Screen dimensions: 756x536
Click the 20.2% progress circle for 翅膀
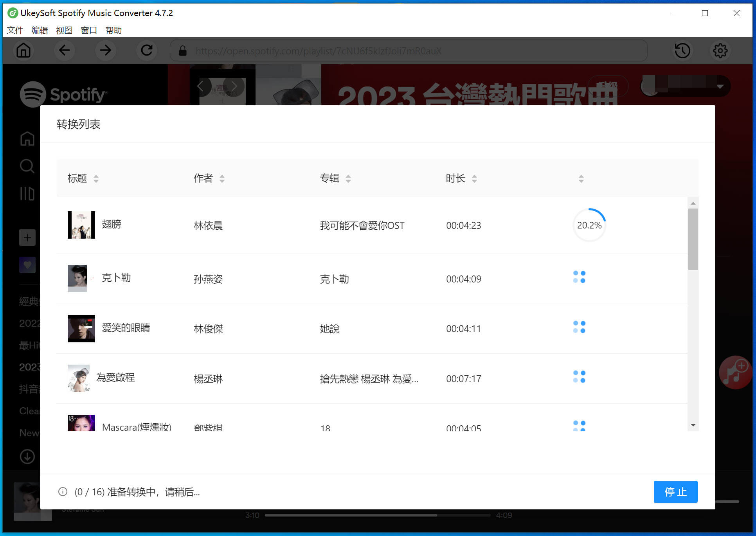tap(589, 225)
